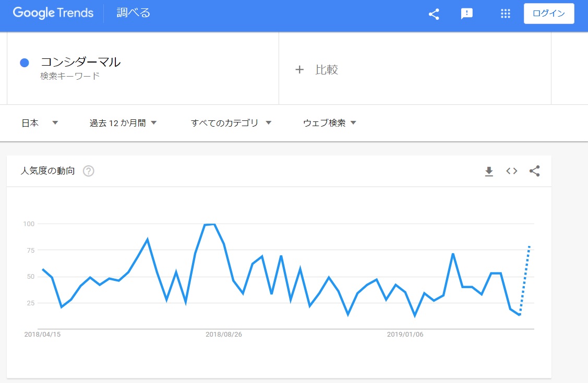Open help icon beside 人気度の動向

point(89,171)
